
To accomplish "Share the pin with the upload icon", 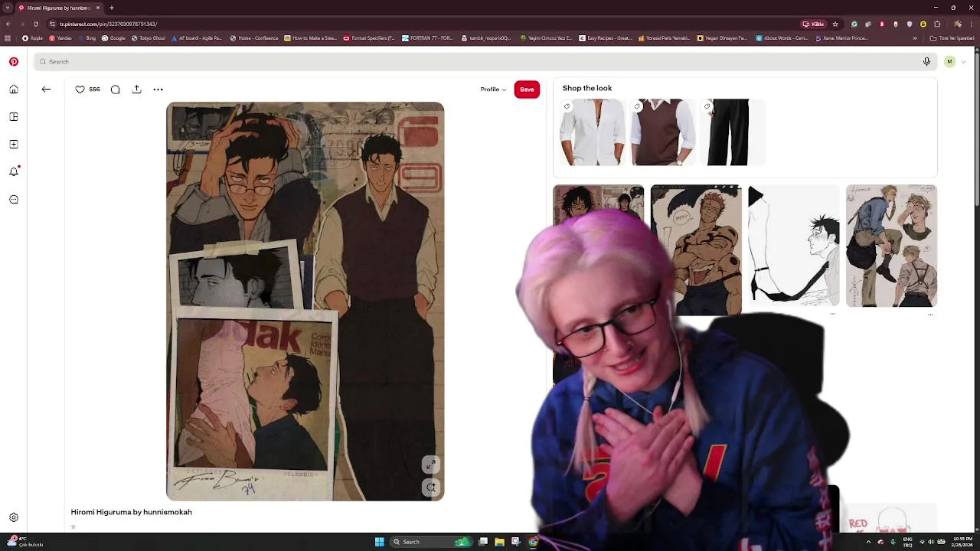I will click(136, 90).
